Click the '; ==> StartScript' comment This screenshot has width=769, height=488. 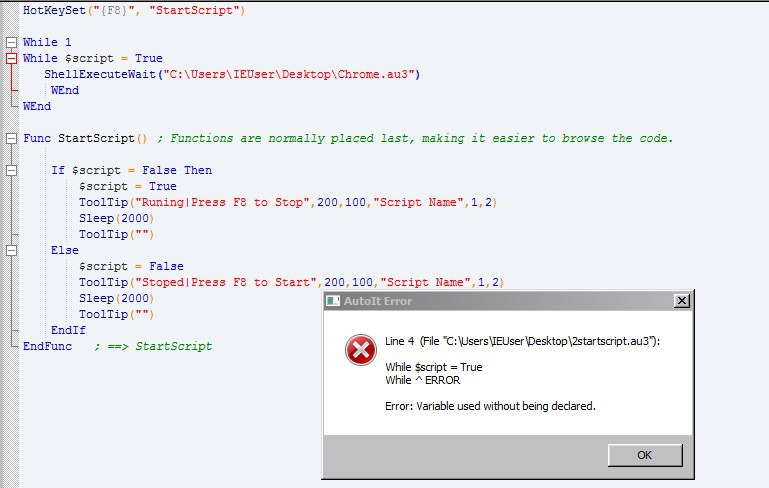(x=154, y=346)
